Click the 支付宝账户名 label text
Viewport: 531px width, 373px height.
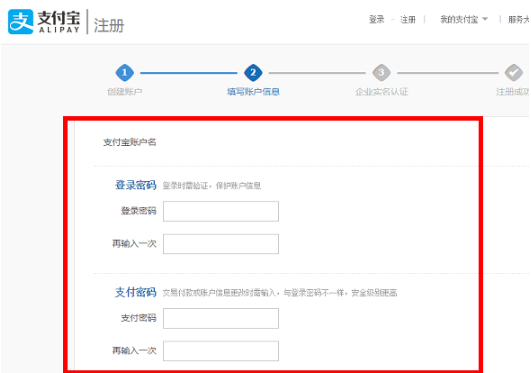coord(129,142)
